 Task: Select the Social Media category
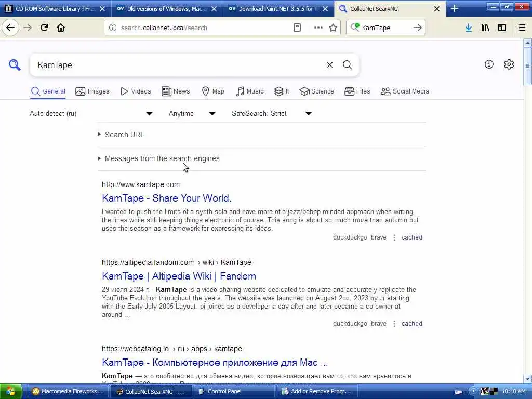tap(405, 91)
